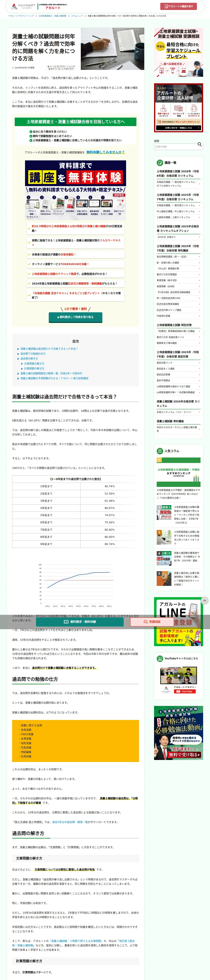Open 測量士補試験｜3時間で押さえる文章問題 link
This screenshot has height=980, width=210.
click(76, 941)
